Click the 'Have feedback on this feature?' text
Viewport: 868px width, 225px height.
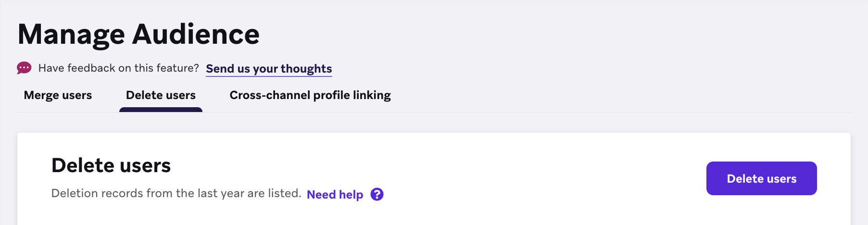[118, 68]
